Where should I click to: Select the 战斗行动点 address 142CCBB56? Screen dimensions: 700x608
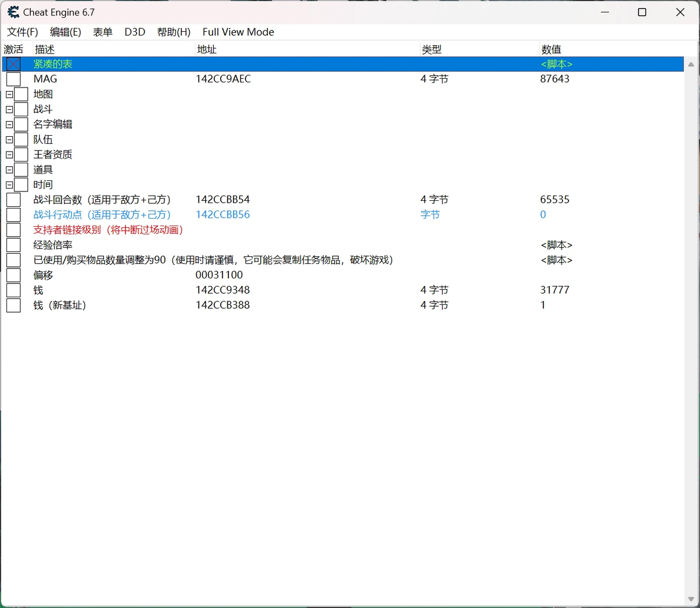pyautogui.click(x=223, y=214)
